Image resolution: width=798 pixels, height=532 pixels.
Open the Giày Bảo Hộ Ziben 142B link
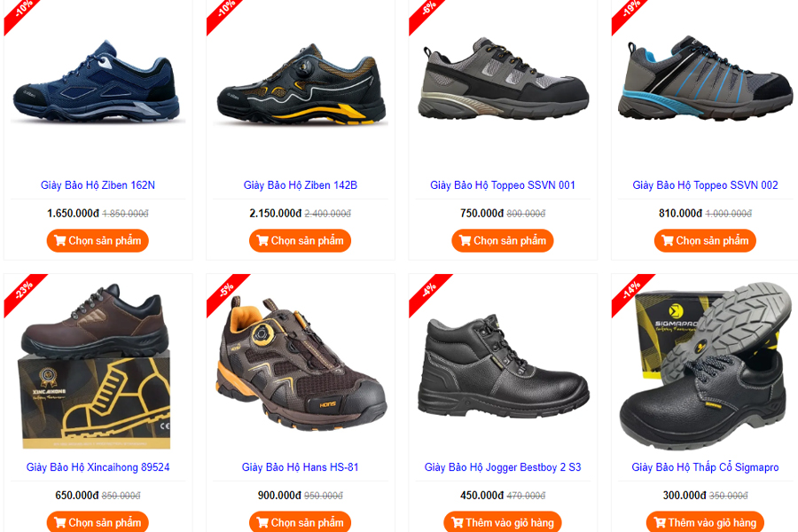[301, 185]
